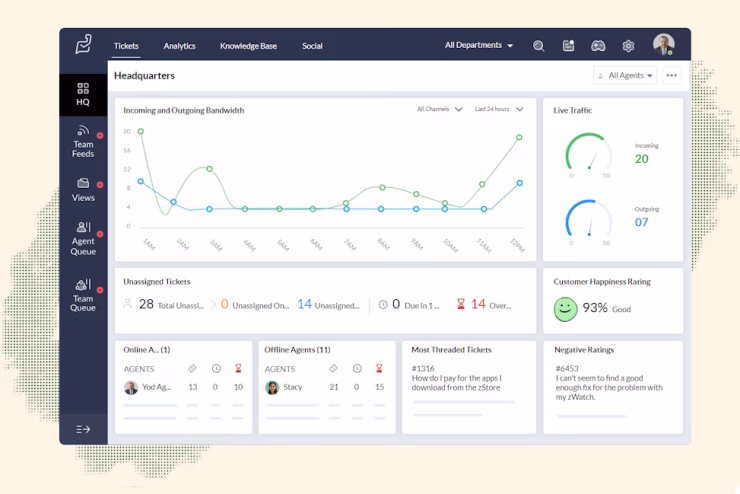Image resolution: width=740 pixels, height=494 pixels.
Task: Click the user profile avatar
Action: tap(664, 44)
